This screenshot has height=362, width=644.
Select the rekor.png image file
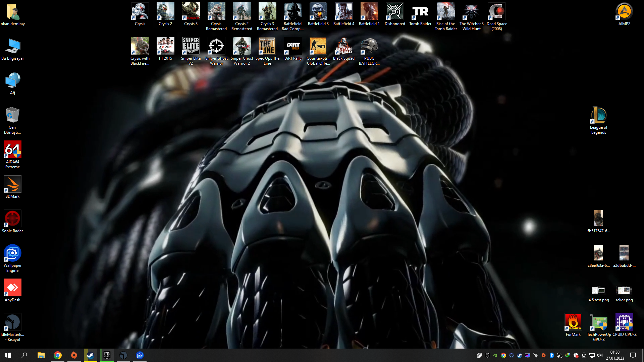624,291
